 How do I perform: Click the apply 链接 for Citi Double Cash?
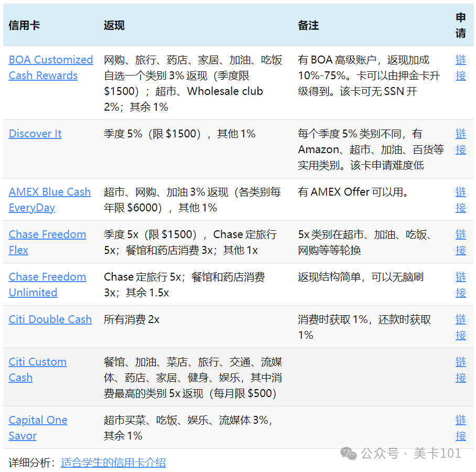point(461,327)
